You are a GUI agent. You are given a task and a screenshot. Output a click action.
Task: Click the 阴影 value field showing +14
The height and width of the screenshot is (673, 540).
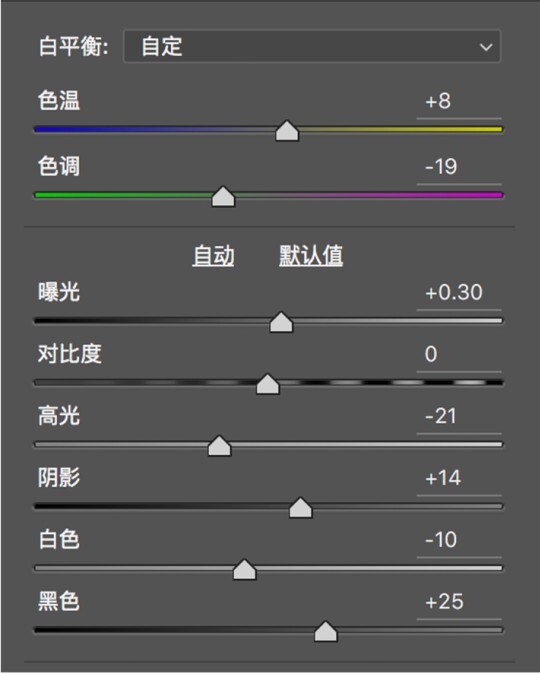459,479
